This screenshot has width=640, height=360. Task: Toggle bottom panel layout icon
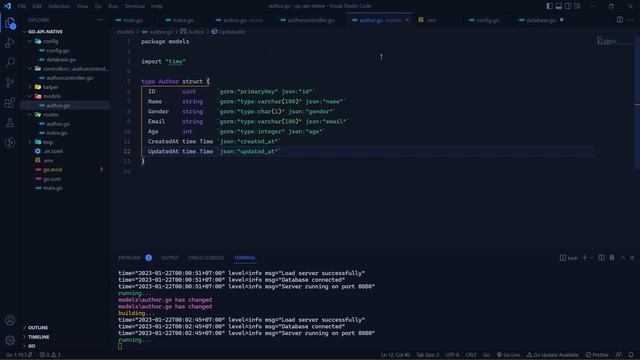pyautogui.click(x=558, y=6)
